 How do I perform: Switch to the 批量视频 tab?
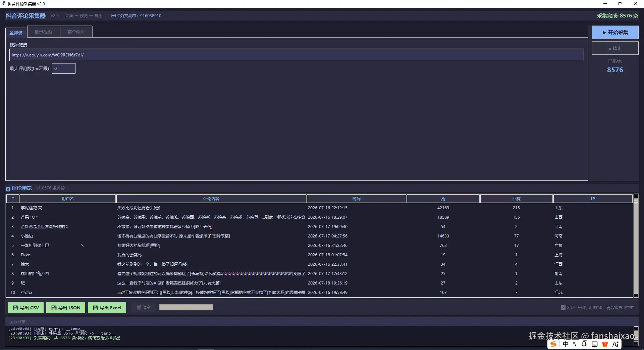[x=43, y=32]
